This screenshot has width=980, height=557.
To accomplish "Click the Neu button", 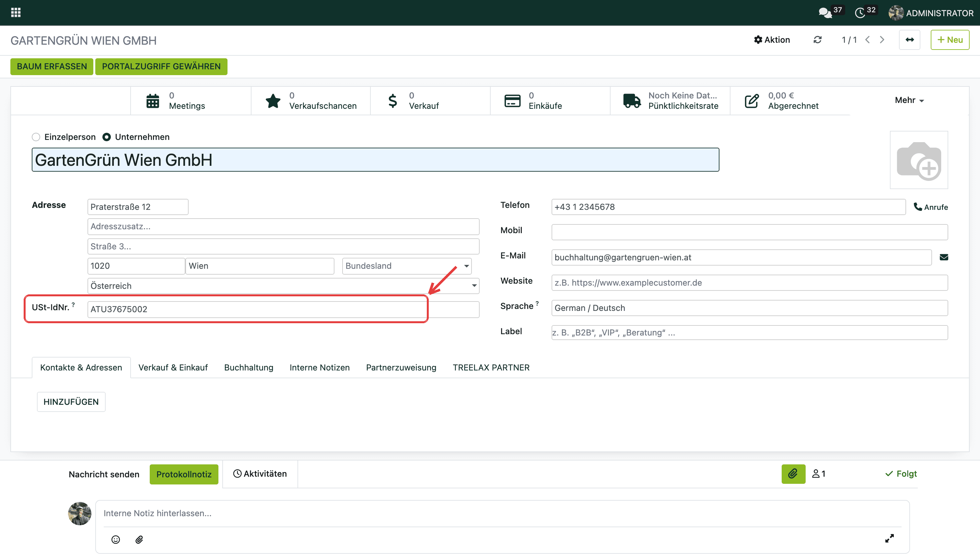I will click(950, 40).
